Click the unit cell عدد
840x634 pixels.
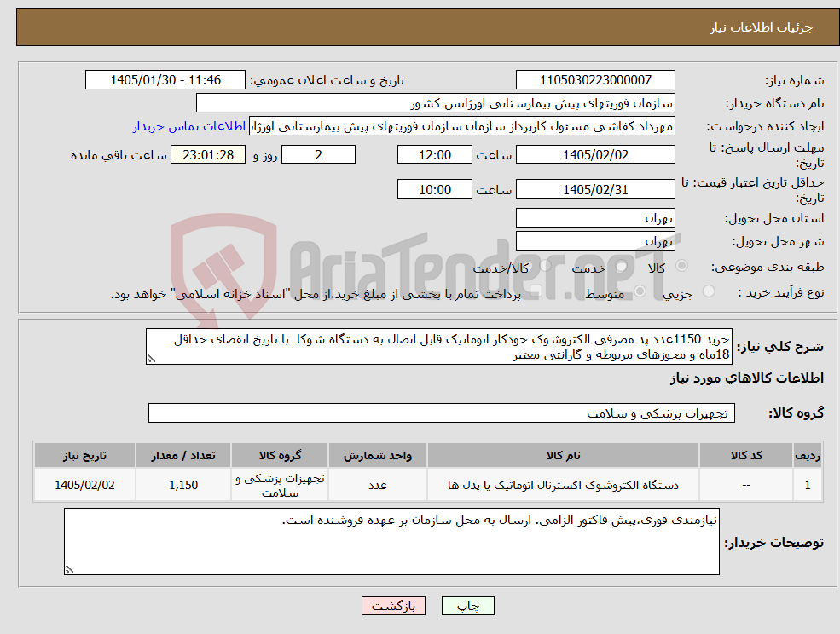pyautogui.click(x=377, y=485)
